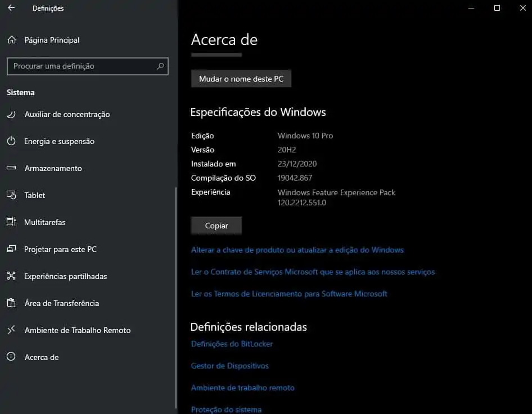Select Acerca de in the sidebar
Screen dimensions: 532x414
coord(42,357)
